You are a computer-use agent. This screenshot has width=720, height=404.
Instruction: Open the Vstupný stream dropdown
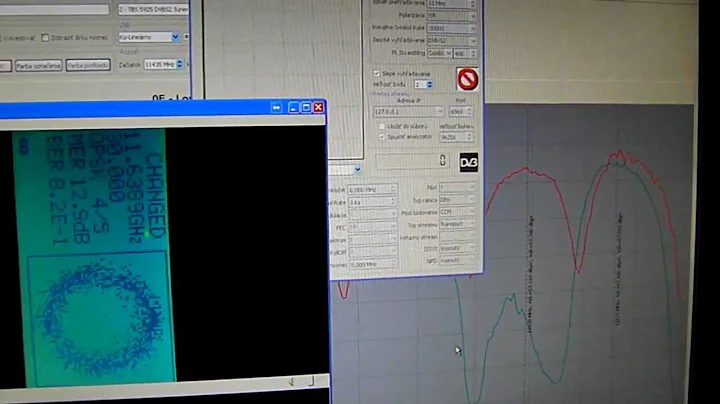(457, 236)
